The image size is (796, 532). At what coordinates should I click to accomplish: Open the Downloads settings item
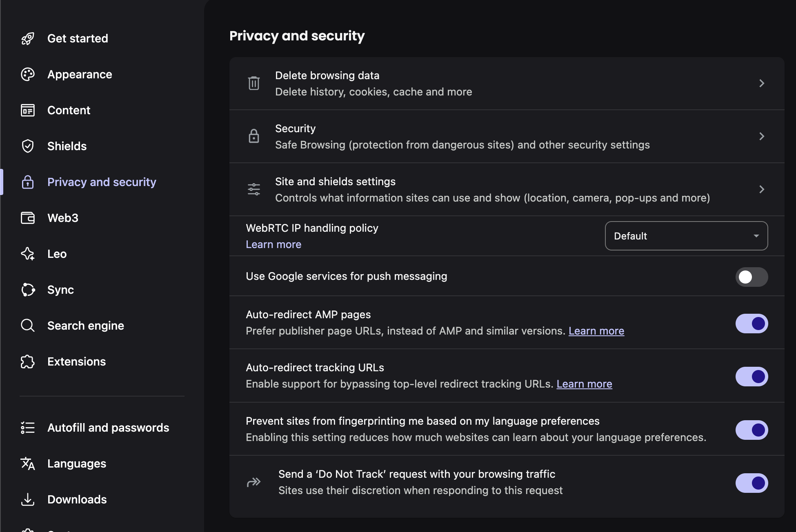[x=77, y=499]
